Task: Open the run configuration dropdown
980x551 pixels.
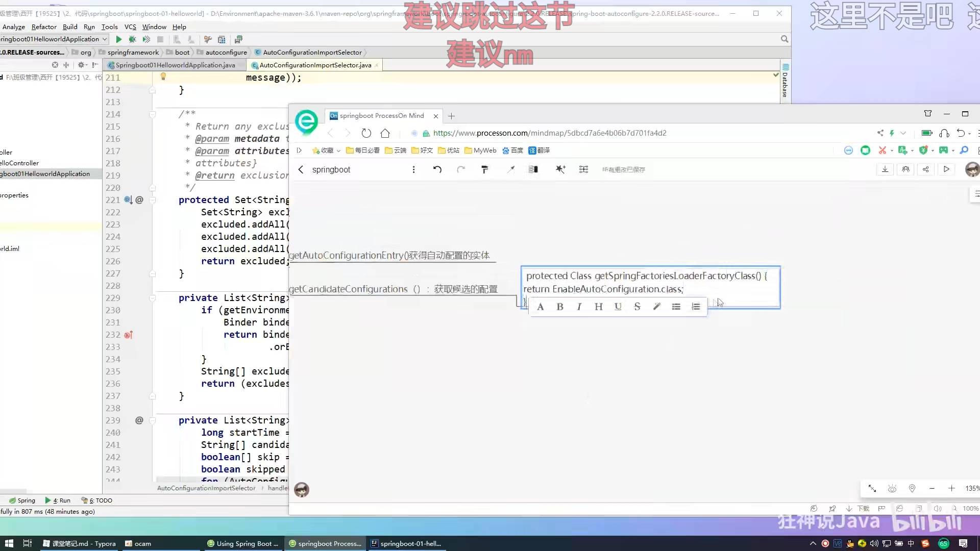Action: [54, 39]
